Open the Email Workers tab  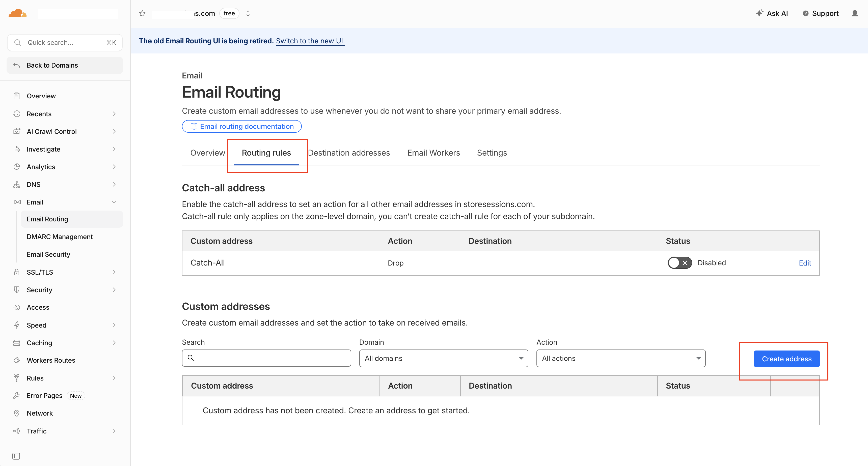coord(433,153)
